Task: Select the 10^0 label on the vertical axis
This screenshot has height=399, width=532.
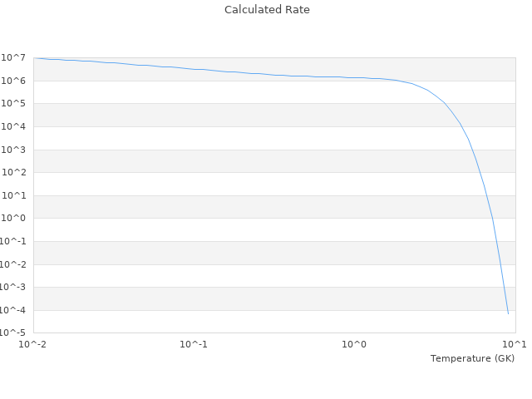Action: [x=15, y=219]
